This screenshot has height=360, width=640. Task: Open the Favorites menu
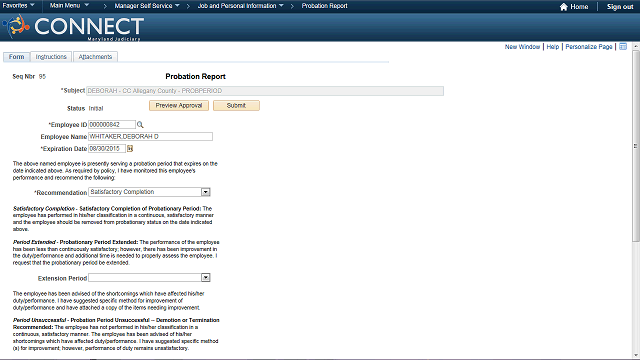(x=18, y=6)
